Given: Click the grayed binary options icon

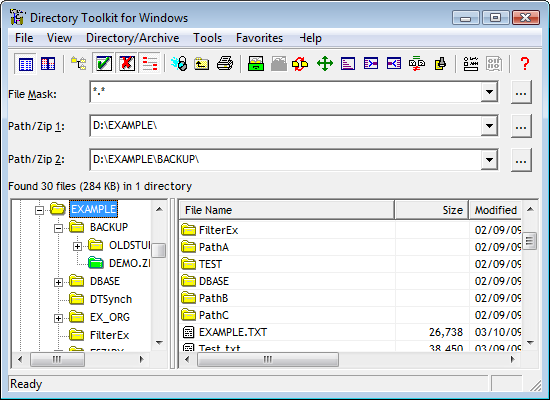Looking at the screenshot, I should tap(494, 64).
